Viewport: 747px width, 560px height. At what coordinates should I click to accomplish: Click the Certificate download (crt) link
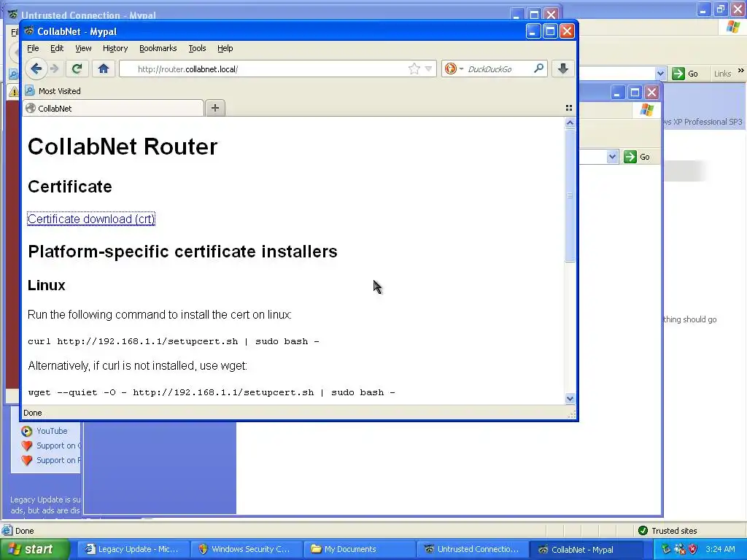[x=91, y=219]
